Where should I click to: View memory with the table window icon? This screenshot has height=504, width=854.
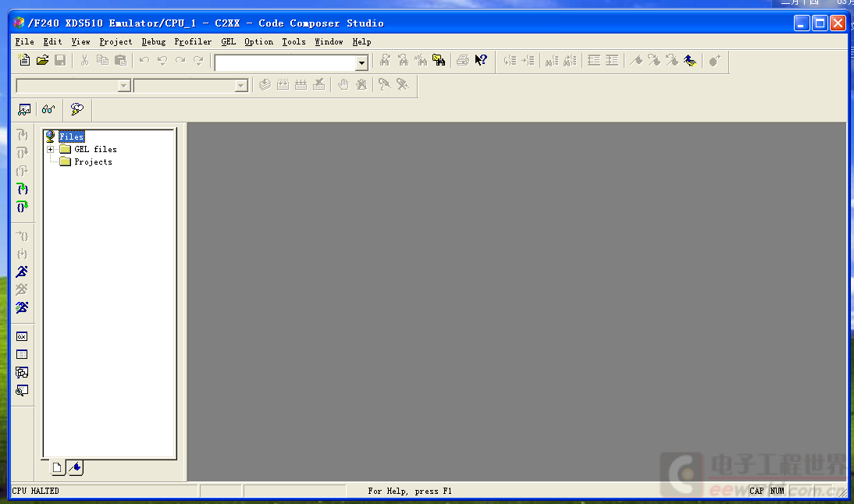coord(22,355)
